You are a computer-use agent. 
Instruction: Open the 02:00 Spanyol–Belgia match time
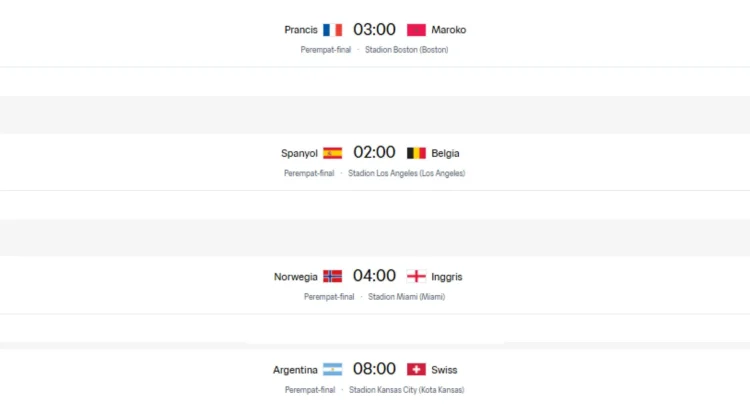coord(375,153)
